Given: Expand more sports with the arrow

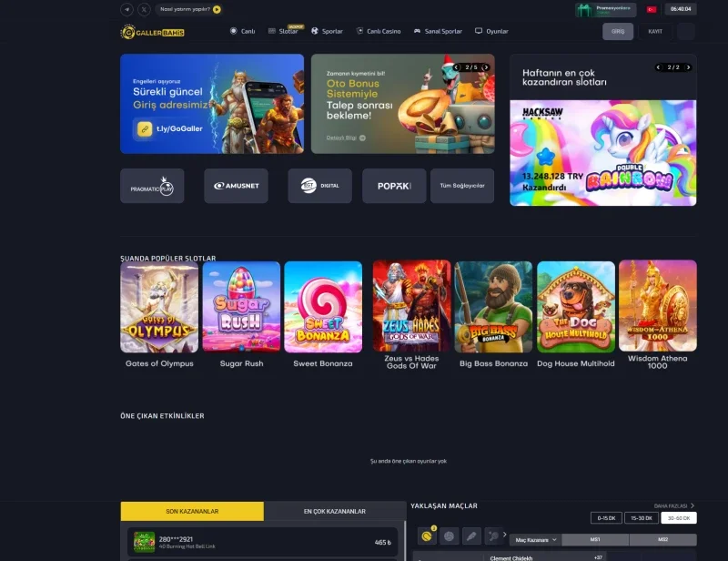Looking at the screenshot, I should pyautogui.click(x=505, y=535).
